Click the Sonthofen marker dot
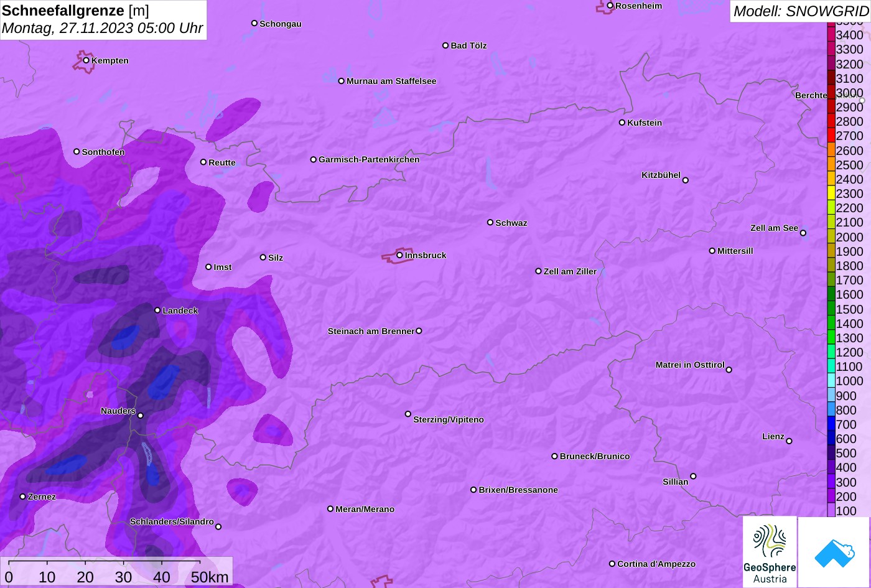This screenshot has width=871, height=588. pos(77,151)
